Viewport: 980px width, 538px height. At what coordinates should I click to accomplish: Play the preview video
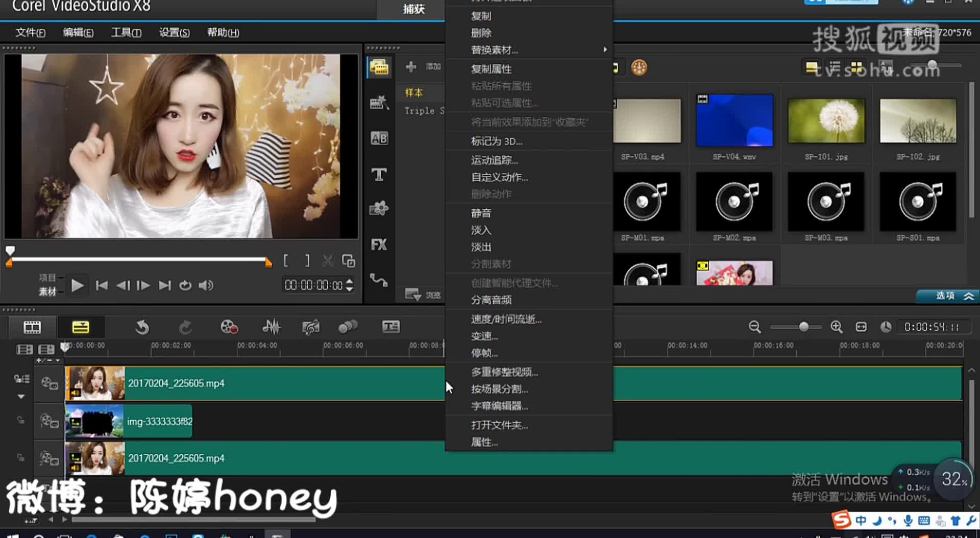point(77,285)
